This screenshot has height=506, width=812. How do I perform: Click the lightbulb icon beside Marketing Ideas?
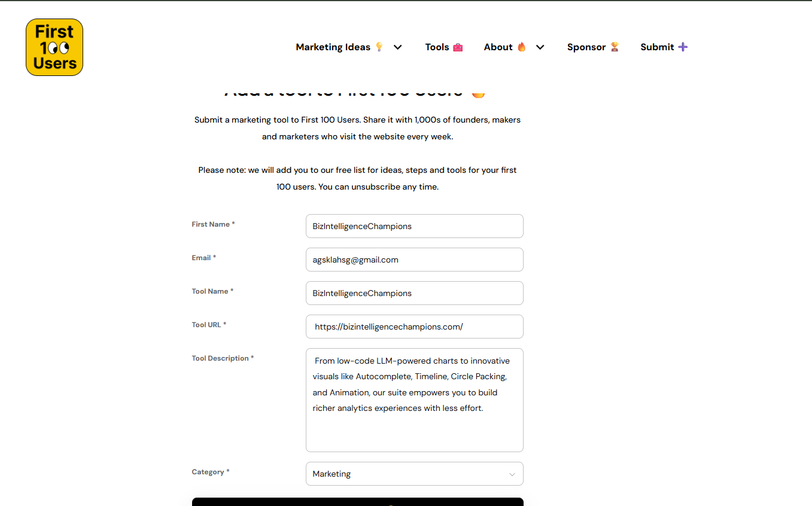point(379,47)
